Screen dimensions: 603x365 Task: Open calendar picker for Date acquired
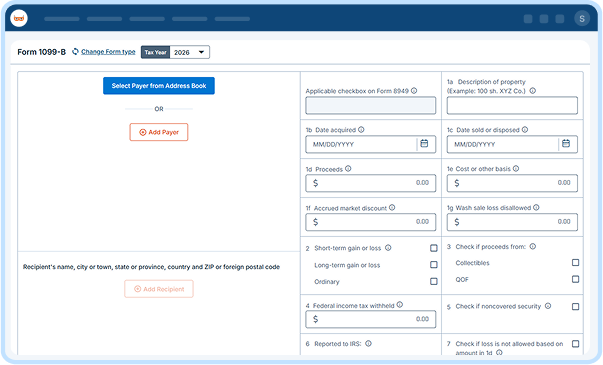[424, 143]
